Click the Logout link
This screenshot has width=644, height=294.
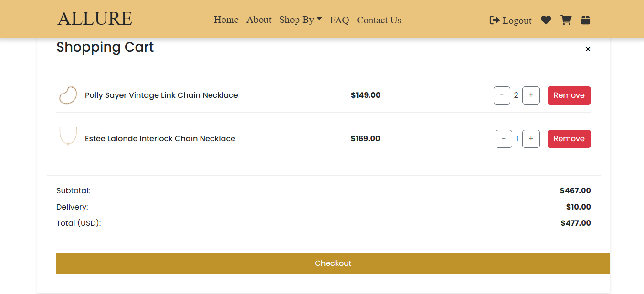(x=510, y=20)
